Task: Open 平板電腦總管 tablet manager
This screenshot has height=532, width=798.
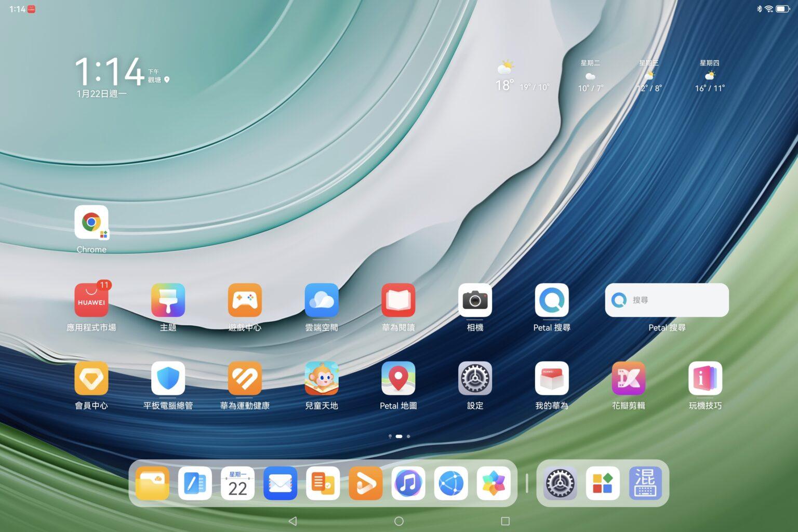Action: (x=168, y=379)
